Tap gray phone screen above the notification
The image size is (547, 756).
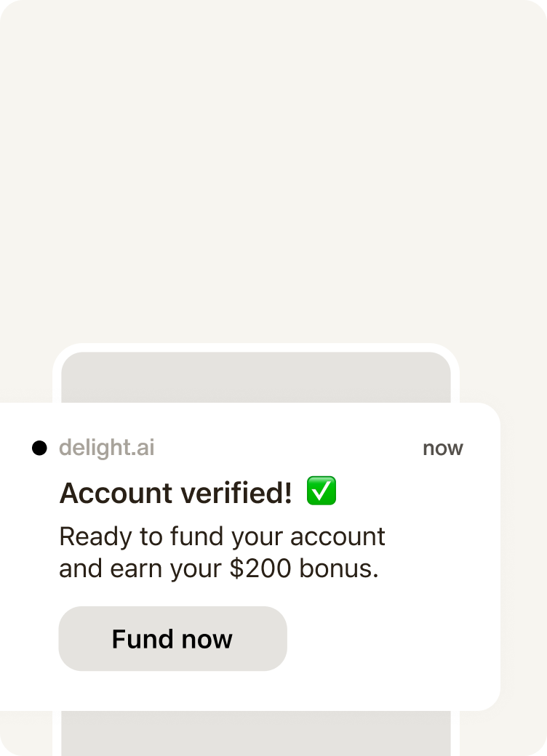(256, 378)
